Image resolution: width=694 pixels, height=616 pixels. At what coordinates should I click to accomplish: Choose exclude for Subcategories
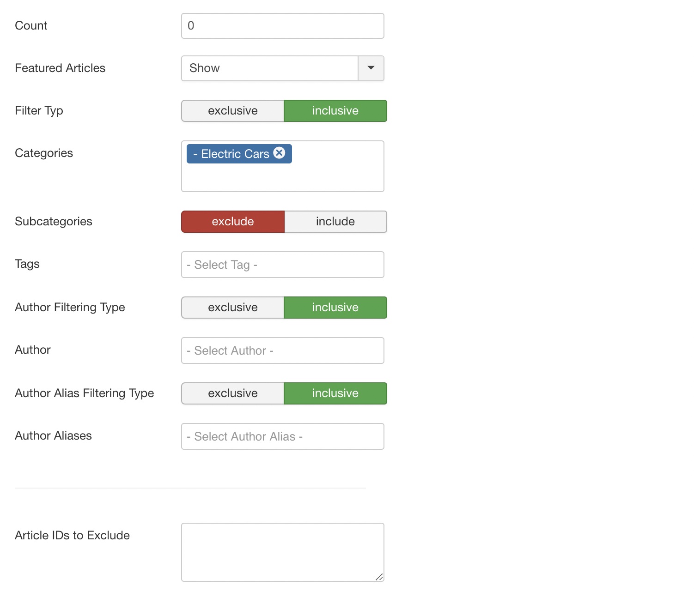click(233, 222)
